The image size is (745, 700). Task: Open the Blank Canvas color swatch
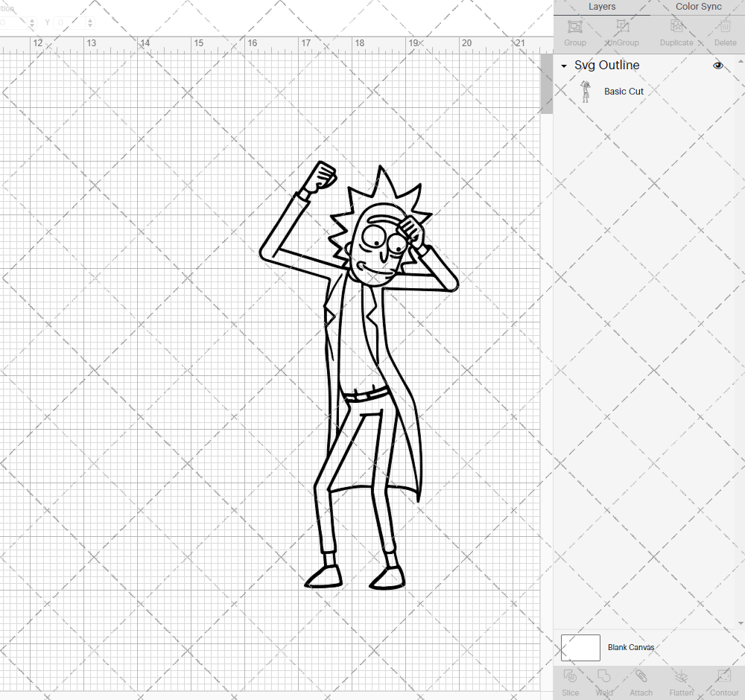click(x=580, y=647)
